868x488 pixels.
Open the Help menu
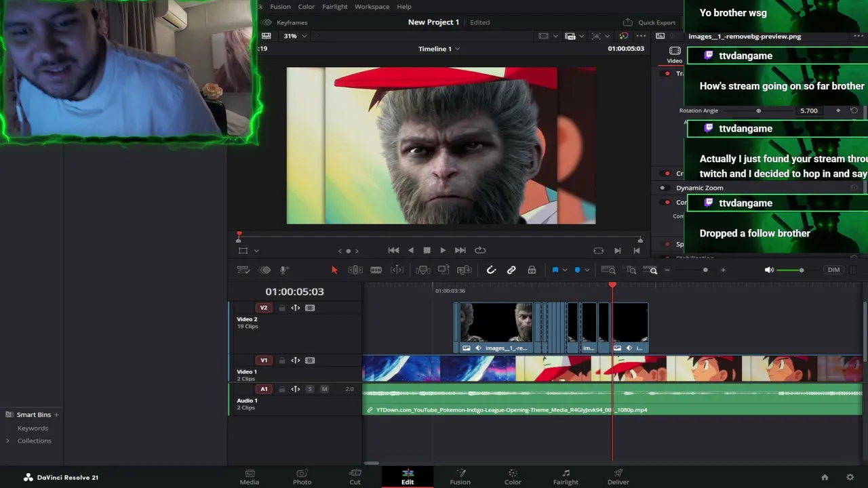(404, 7)
